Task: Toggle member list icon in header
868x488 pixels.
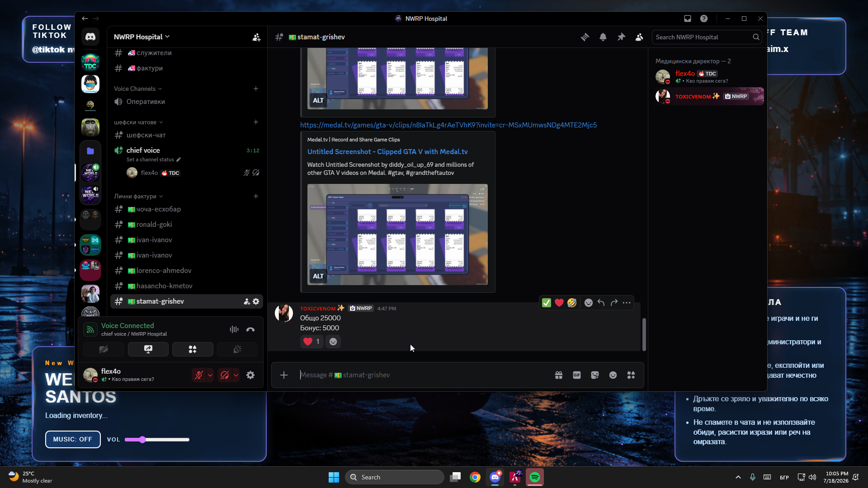Action: (x=639, y=37)
